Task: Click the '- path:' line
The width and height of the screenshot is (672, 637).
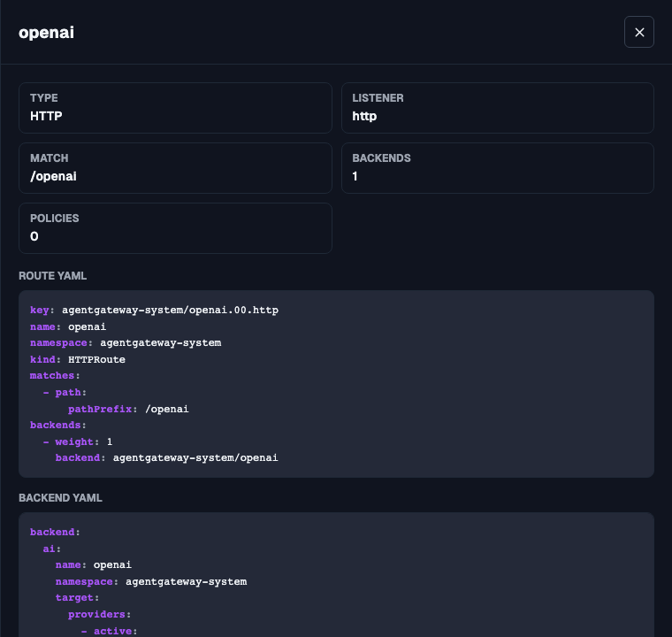Action: 65,393
